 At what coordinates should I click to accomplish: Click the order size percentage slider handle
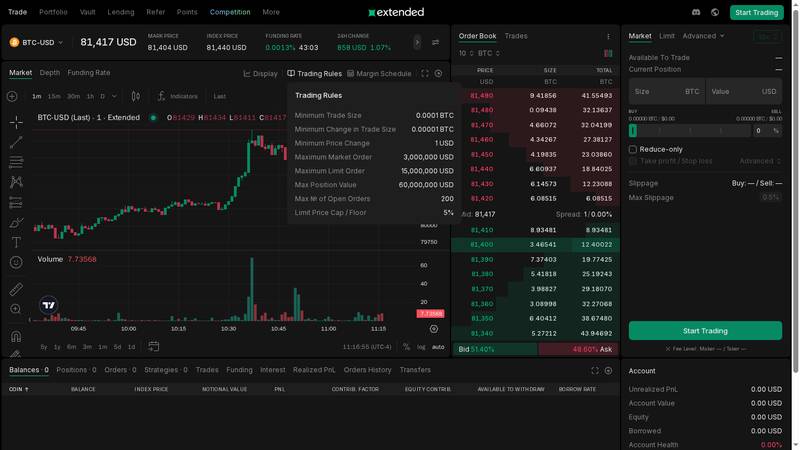coord(633,131)
